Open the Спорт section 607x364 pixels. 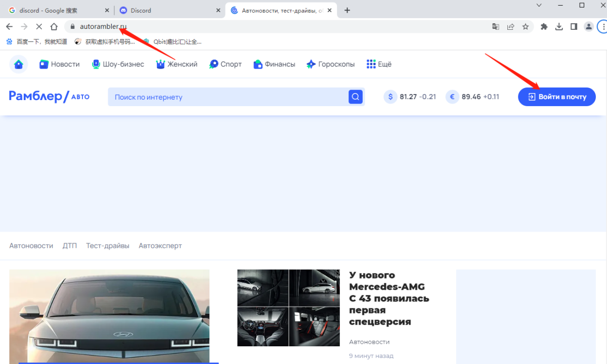tap(226, 64)
